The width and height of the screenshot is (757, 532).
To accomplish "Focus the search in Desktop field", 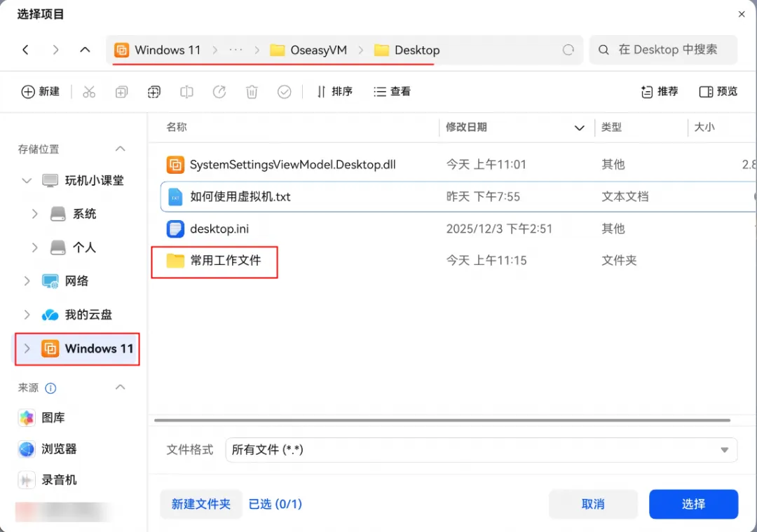I will 663,50.
